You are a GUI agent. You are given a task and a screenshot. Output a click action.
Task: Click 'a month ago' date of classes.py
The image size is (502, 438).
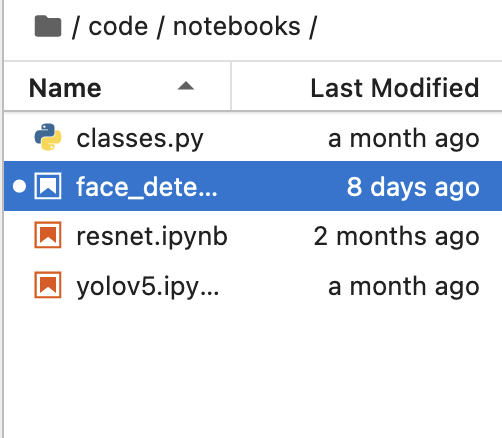(x=404, y=138)
